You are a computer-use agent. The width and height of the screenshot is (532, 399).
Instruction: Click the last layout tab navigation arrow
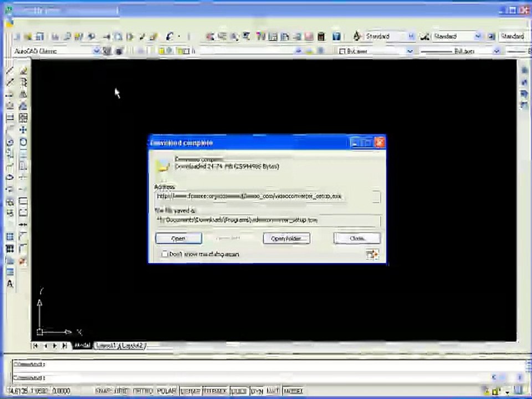click(x=64, y=345)
